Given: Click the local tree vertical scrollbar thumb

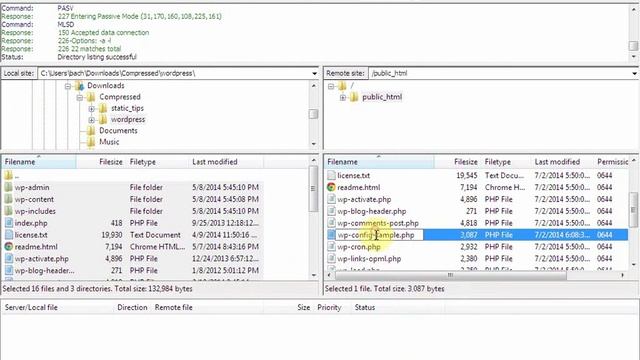Looking at the screenshot, I should (x=313, y=114).
